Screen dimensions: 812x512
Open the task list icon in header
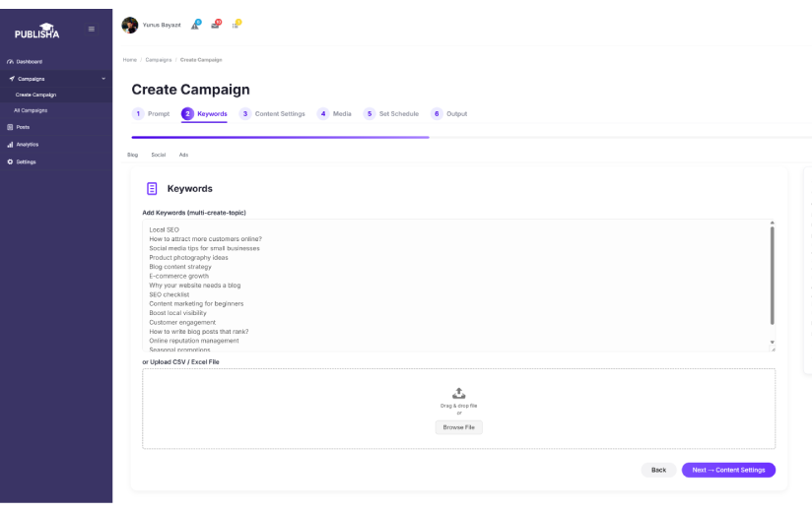point(236,25)
